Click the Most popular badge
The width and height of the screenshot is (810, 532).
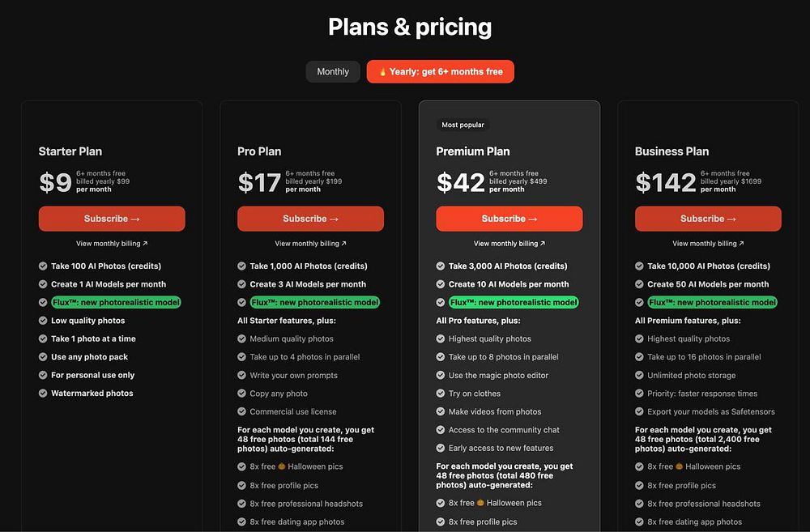coord(463,125)
